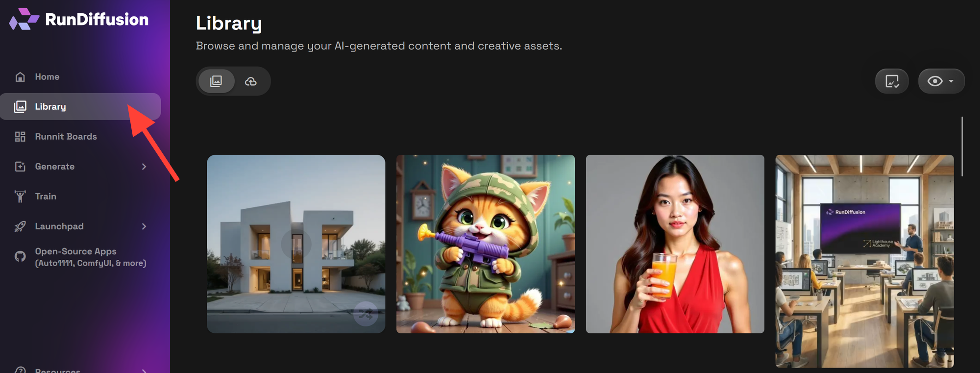
Task: Click the select images button
Action: 892,81
